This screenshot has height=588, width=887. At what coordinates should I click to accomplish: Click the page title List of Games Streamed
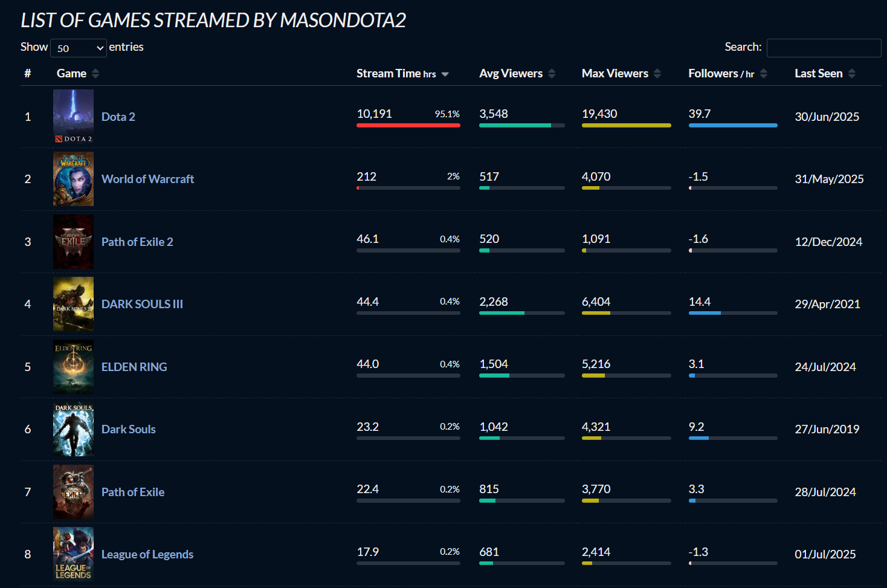(x=213, y=21)
